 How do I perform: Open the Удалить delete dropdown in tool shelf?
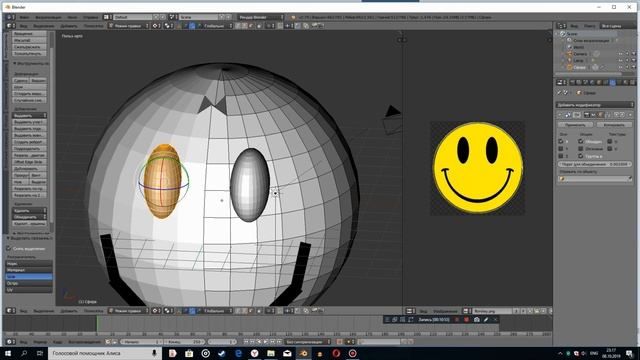click(x=29, y=211)
